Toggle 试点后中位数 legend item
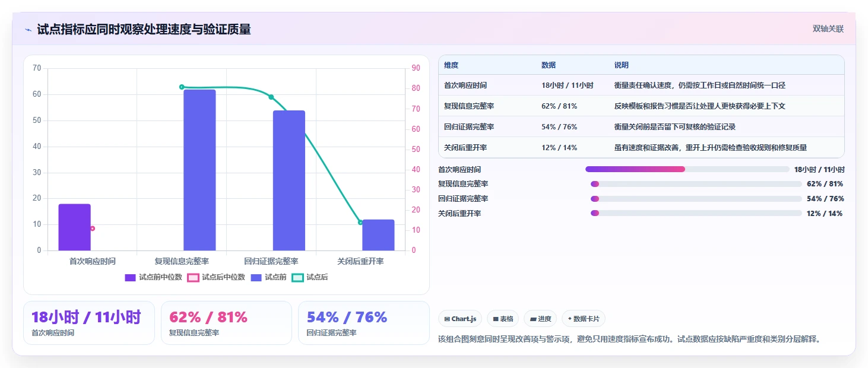The height and width of the screenshot is (368, 868). coord(216,277)
